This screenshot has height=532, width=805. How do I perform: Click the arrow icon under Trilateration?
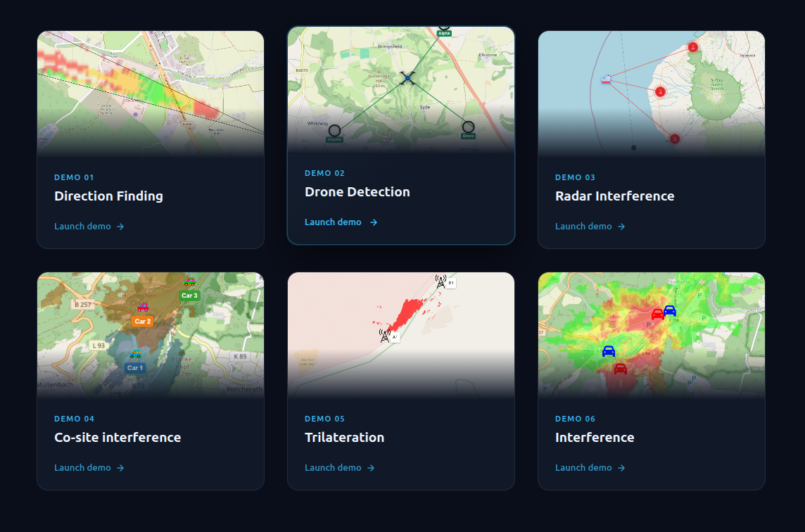pyautogui.click(x=371, y=468)
